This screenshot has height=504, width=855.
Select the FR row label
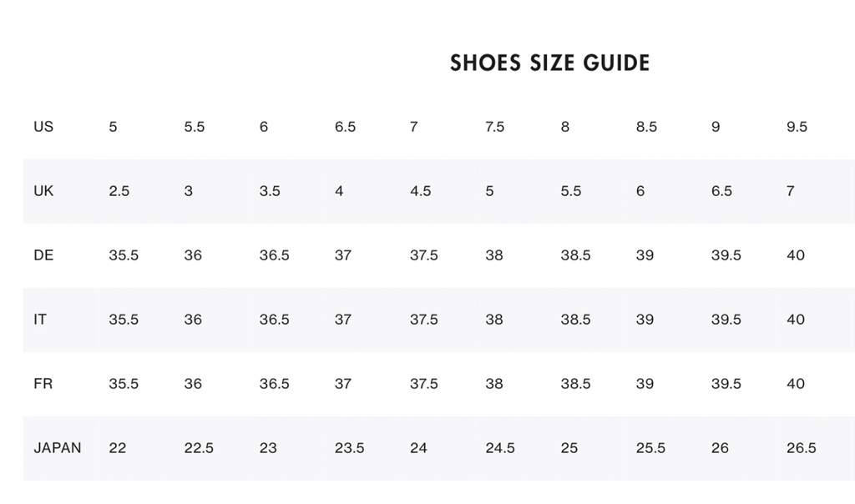click(x=43, y=384)
